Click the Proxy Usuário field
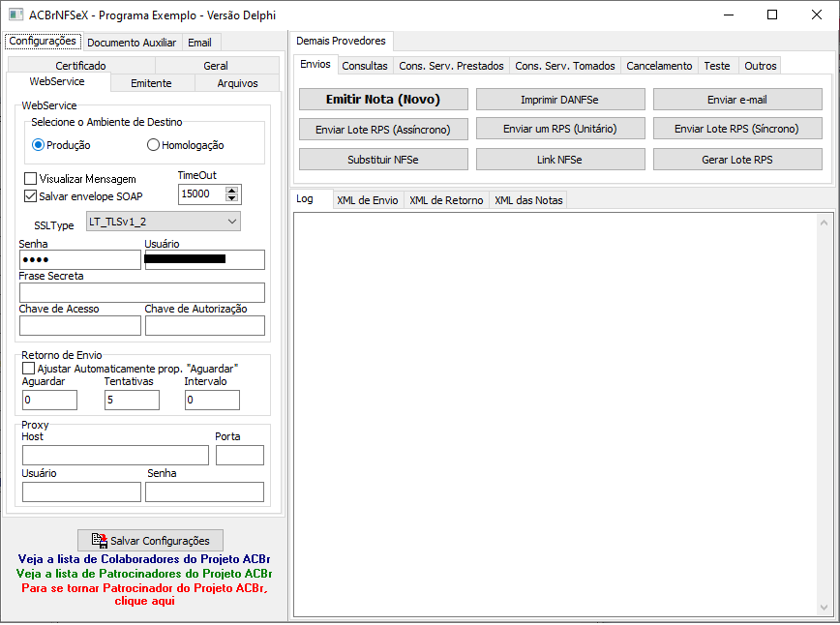This screenshot has width=840, height=625. click(x=81, y=492)
